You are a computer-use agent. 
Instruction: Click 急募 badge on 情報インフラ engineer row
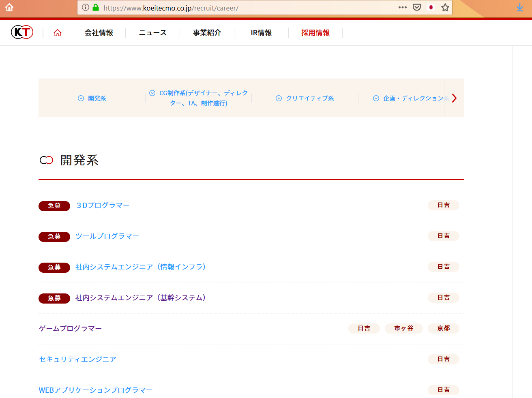(x=54, y=267)
